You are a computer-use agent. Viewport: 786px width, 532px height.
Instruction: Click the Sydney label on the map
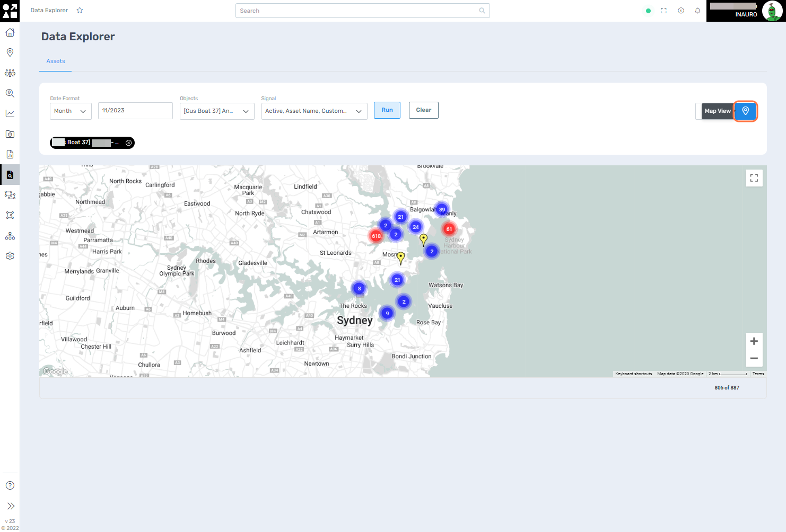click(355, 320)
